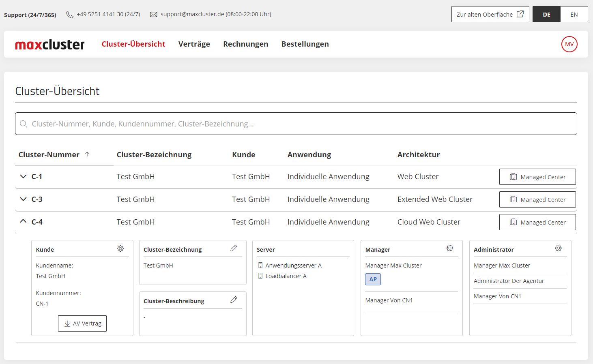Screen dimensions: 593x364
Task: Click the sort arrow next to Cluster-Nummer
Action: click(87, 154)
